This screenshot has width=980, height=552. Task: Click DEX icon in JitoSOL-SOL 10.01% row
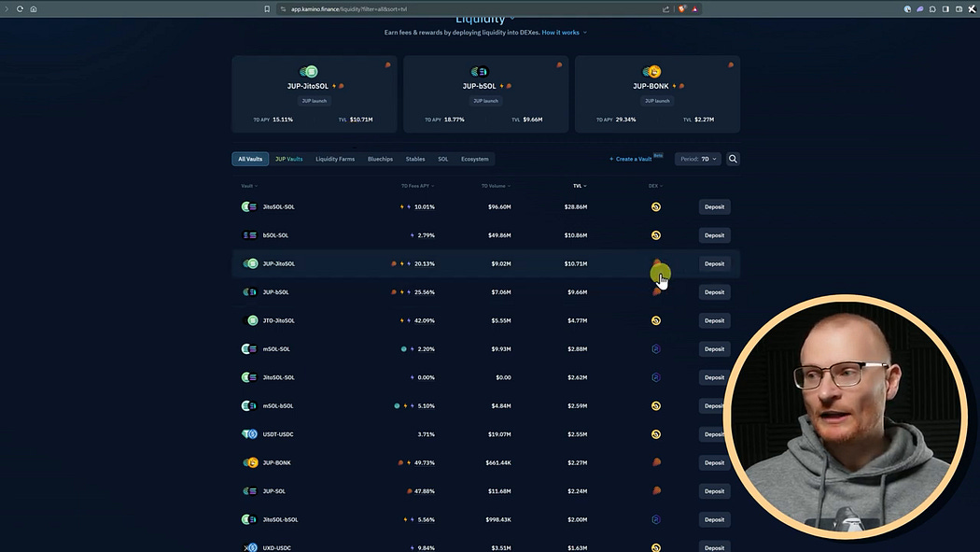655,207
